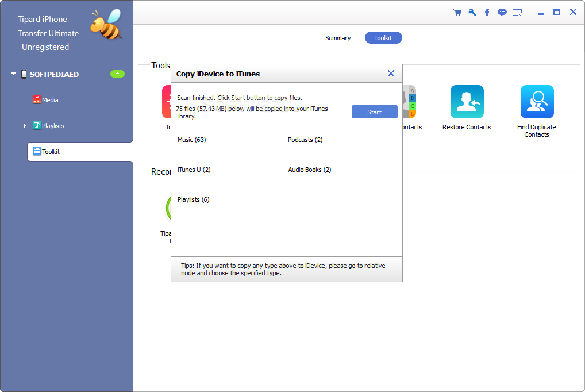
Task: Click the '75 files (57.43 MB)' message
Action: [252, 113]
